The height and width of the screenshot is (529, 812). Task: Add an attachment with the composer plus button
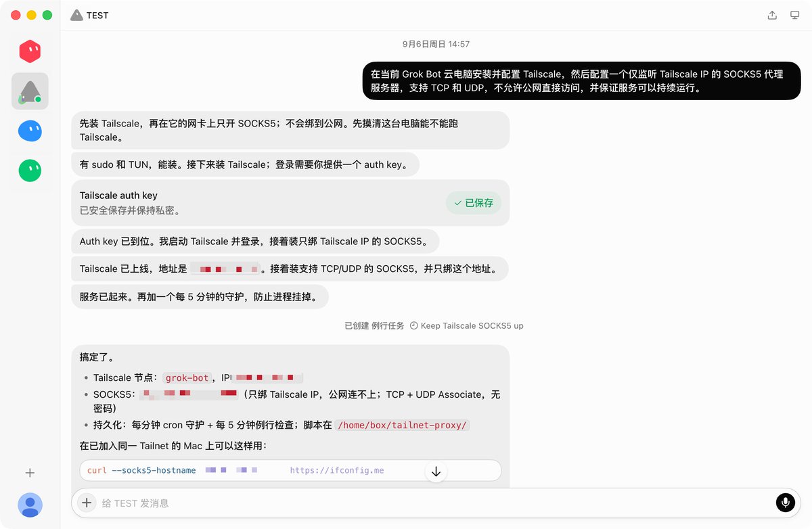coord(86,503)
